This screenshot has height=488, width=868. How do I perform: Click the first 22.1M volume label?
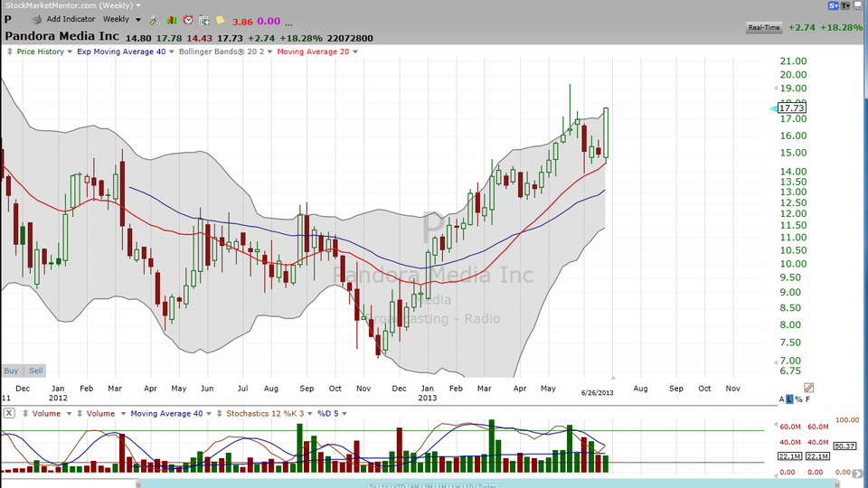click(789, 456)
